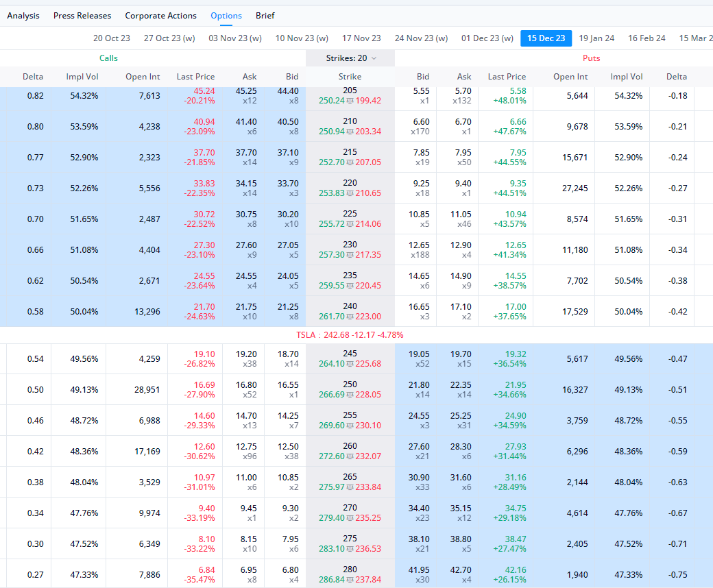Choose the 17 Nov 23 expiration

click(x=361, y=38)
